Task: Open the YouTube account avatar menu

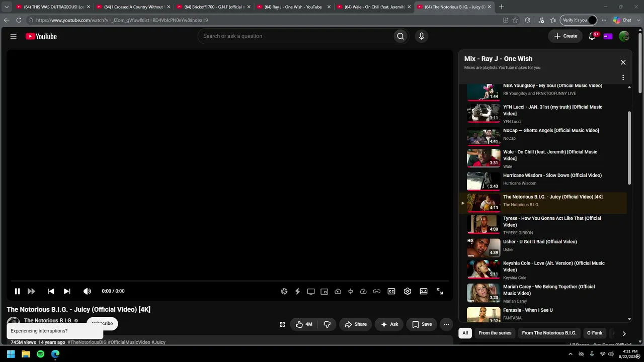Action: [x=624, y=36]
